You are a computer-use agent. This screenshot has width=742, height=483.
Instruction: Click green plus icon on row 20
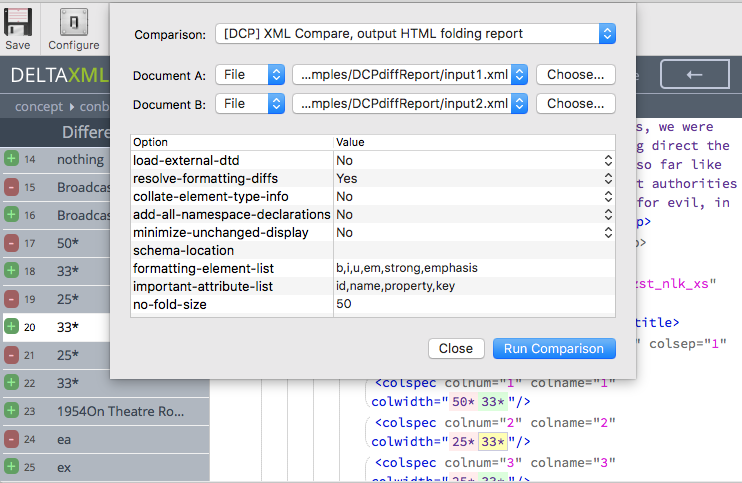click(x=11, y=327)
